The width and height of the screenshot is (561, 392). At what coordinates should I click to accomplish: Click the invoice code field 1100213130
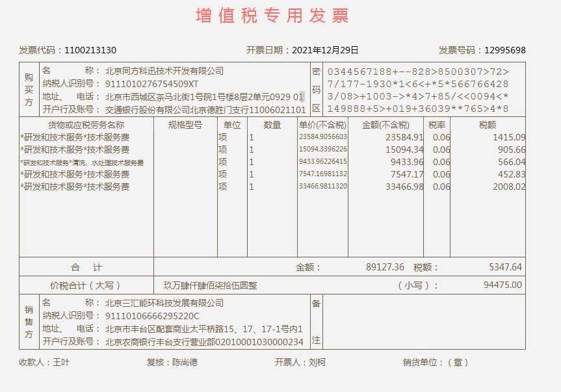pos(90,50)
